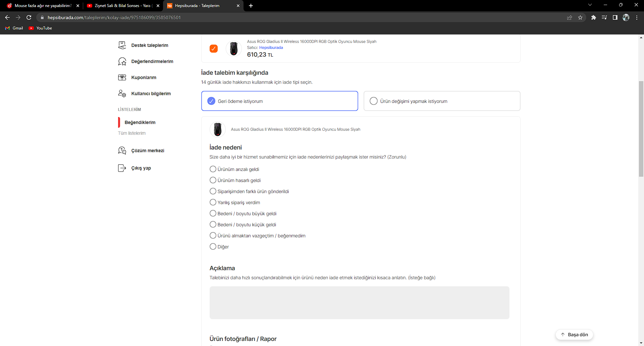This screenshot has width=644, height=346.
Task: Bookmark this page with the star icon
Action: click(x=580, y=17)
